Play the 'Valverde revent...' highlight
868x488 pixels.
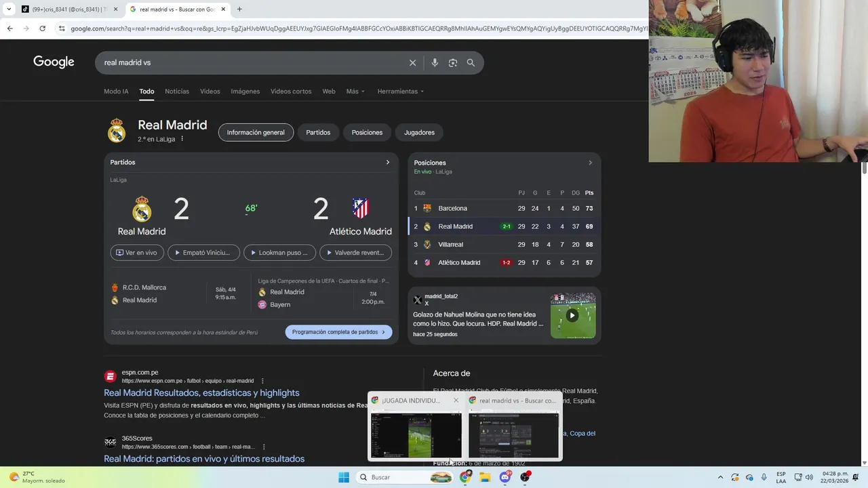[x=355, y=253]
